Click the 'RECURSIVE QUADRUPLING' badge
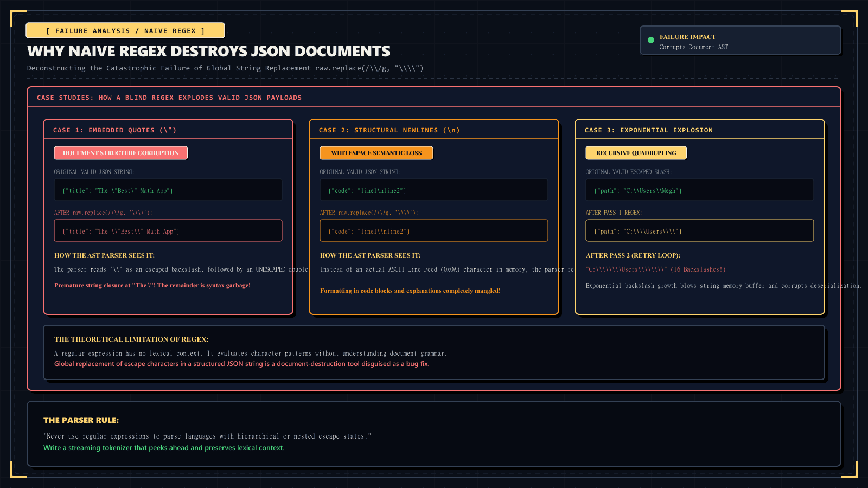Viewport: 868px width, 488px height. coord(636,153)
